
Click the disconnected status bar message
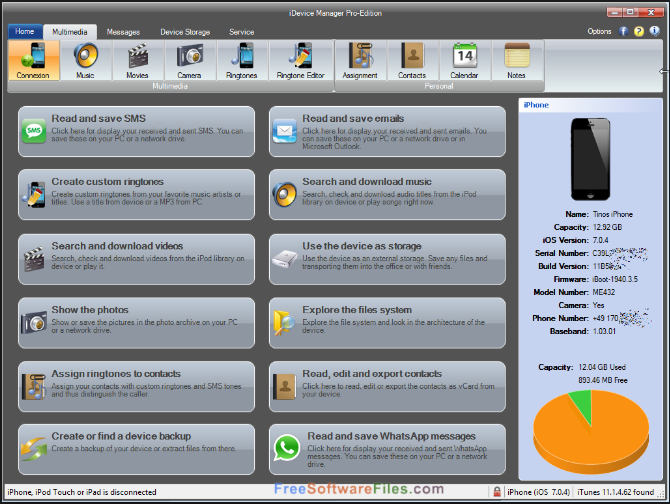[x=82, y=492]
